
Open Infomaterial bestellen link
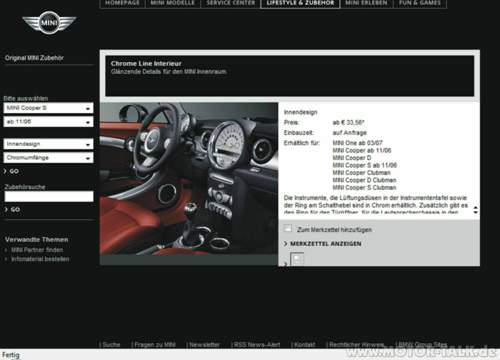(40, 259)
